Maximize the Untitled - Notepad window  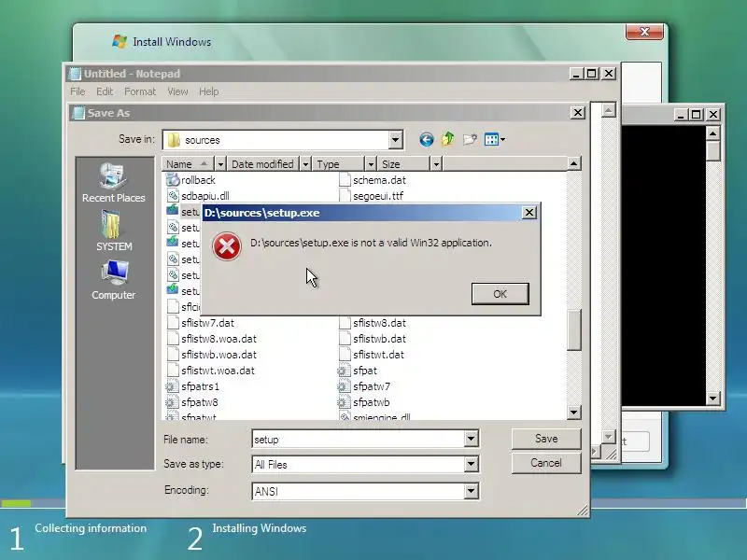(x=592, y=74)
